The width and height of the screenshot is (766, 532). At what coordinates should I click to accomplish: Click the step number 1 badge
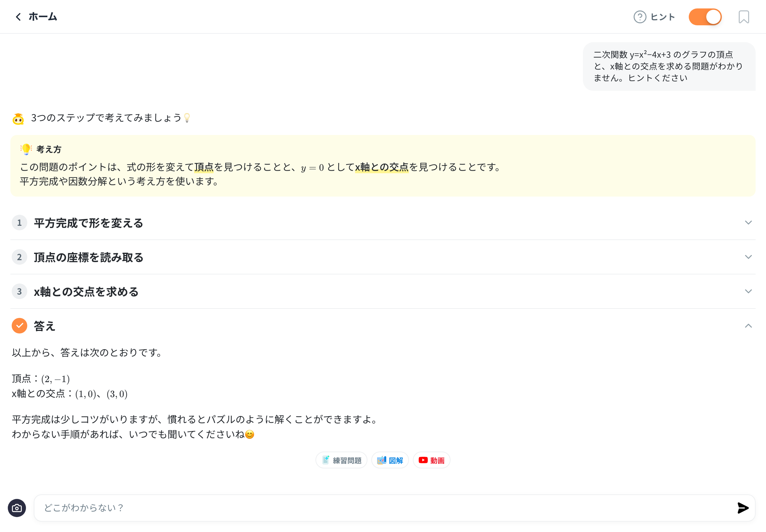[x=19, y=223]
